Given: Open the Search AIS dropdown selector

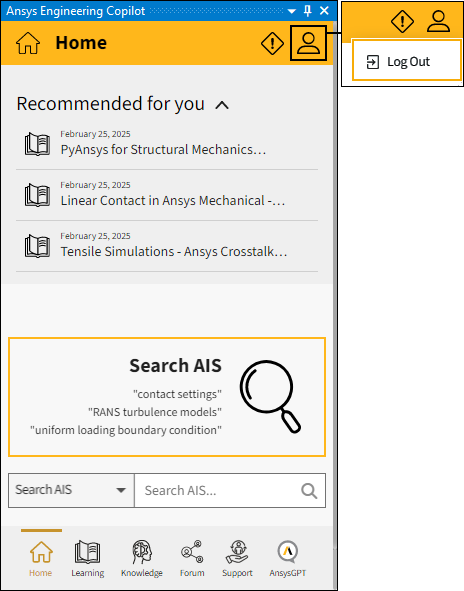Looking at the screenshot, I should (x=71, y=490).
